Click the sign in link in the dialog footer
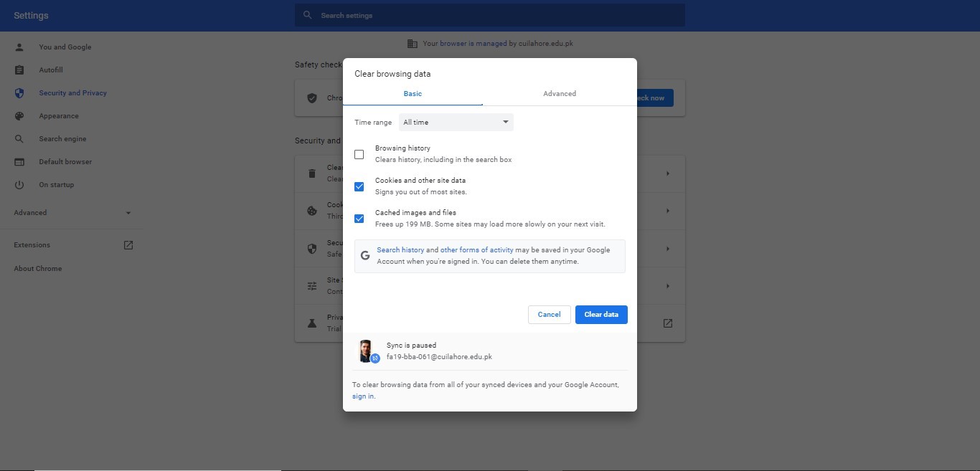 pos(363,396)
